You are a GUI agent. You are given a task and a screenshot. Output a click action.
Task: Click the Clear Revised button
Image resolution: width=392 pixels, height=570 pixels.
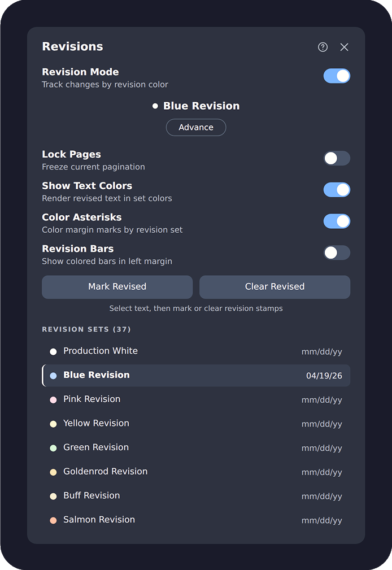[x=275, y=287]
